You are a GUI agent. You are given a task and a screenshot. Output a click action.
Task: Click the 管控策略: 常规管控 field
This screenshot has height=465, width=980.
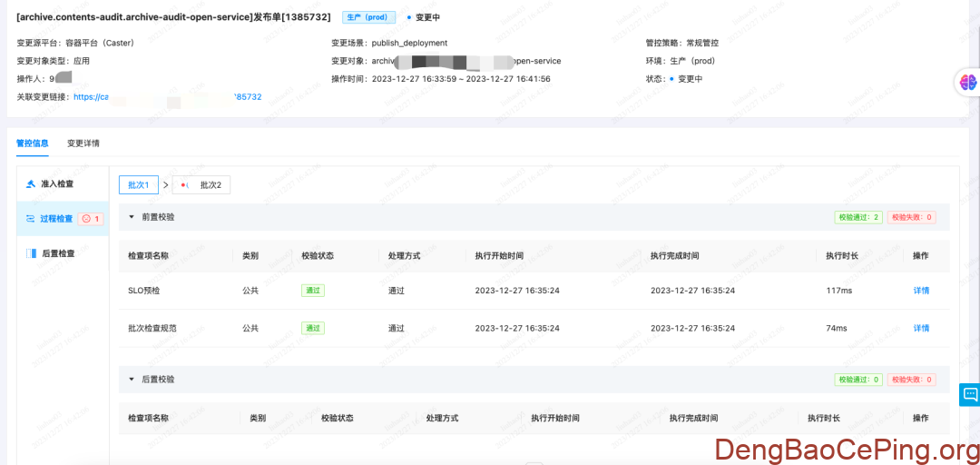682,44
